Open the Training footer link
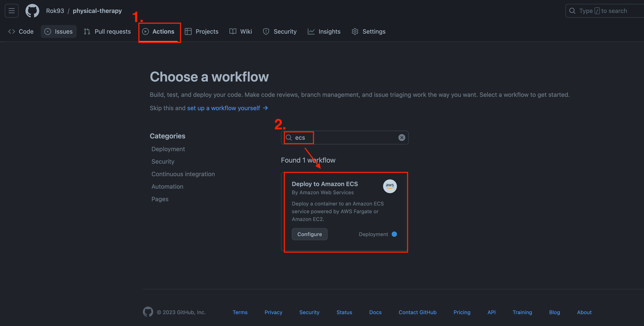 coord(522,312)
